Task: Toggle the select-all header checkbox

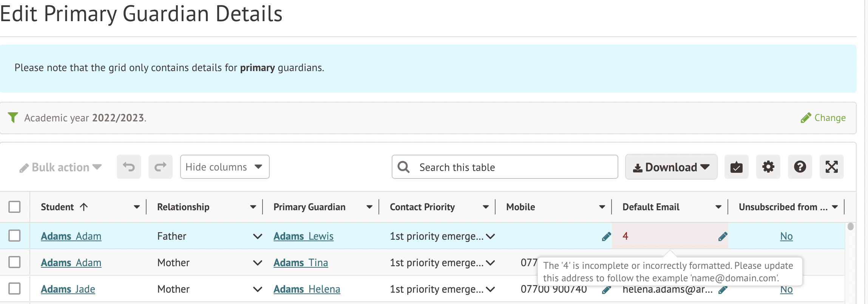Action: [14, 207]
